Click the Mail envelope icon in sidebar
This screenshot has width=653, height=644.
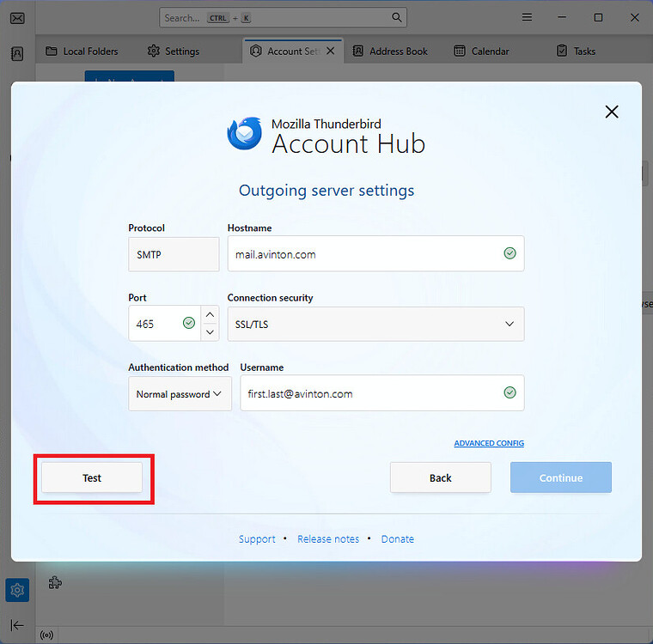[x=17, y=18]
